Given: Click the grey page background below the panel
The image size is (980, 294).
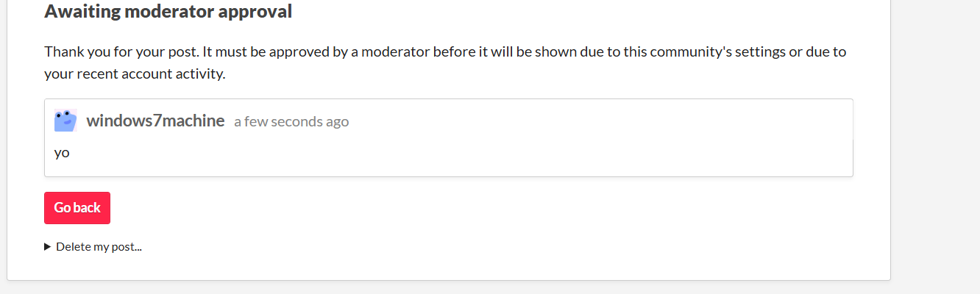Looking at the screenshot, I should [441, 287].
